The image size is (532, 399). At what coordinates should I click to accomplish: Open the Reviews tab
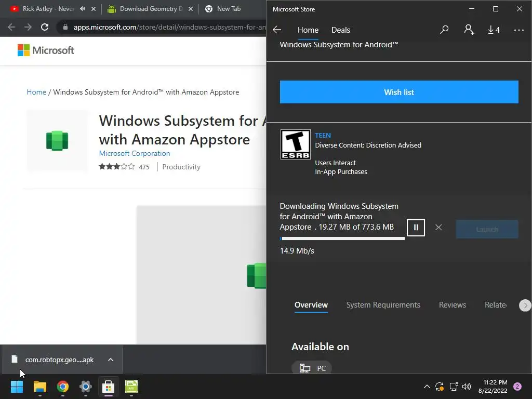pyautogui.click(x=453, y=304)
